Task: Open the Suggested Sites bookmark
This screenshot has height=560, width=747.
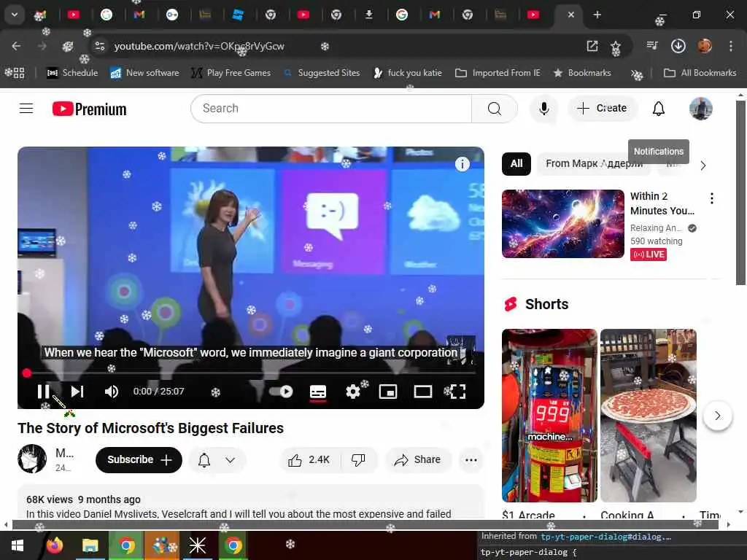Action: tap(322, 73)
